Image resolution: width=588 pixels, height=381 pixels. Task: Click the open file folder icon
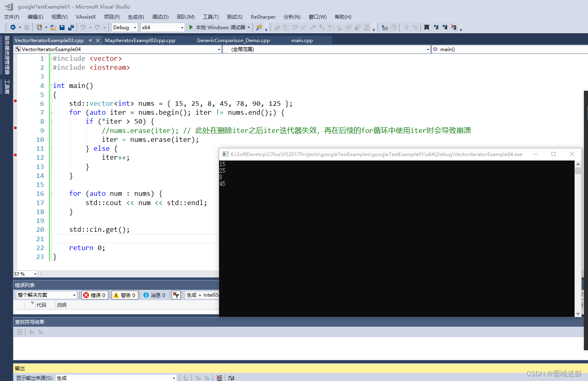[53, 27]
